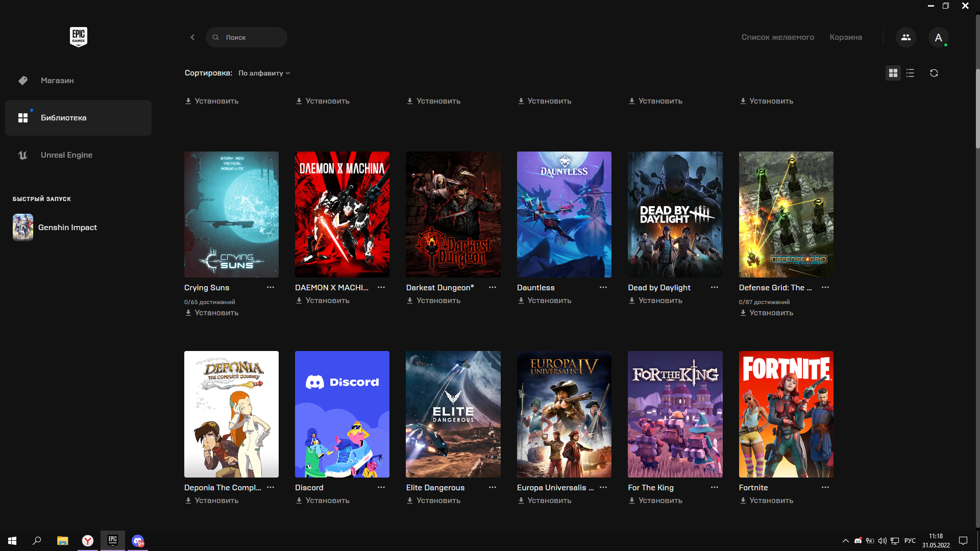Install Darkest Dungeon via Установить

coord(434,300)
